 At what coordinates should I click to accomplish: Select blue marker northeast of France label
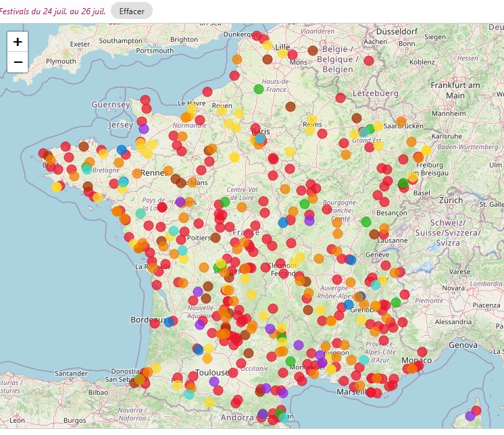(283, 222)
